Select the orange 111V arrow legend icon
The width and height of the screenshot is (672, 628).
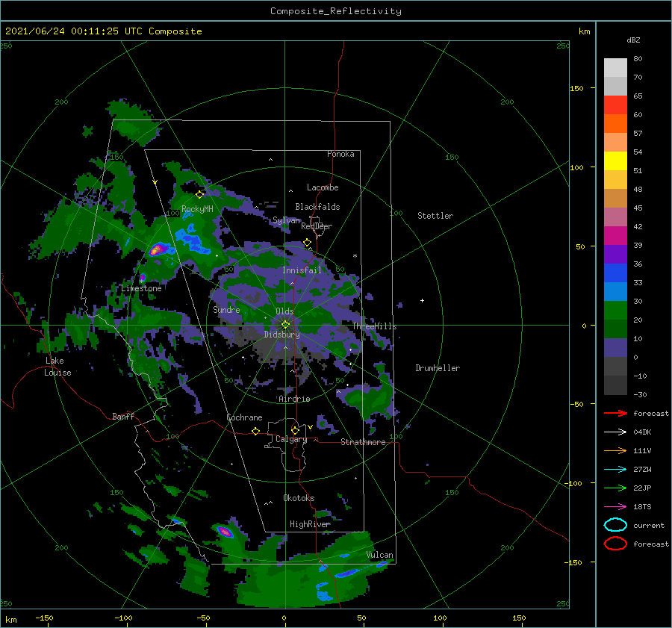(615, 450)
